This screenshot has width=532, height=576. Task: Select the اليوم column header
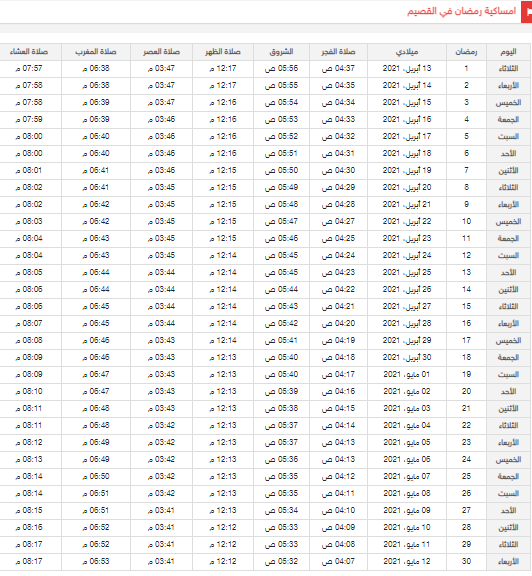click(509, 52)
